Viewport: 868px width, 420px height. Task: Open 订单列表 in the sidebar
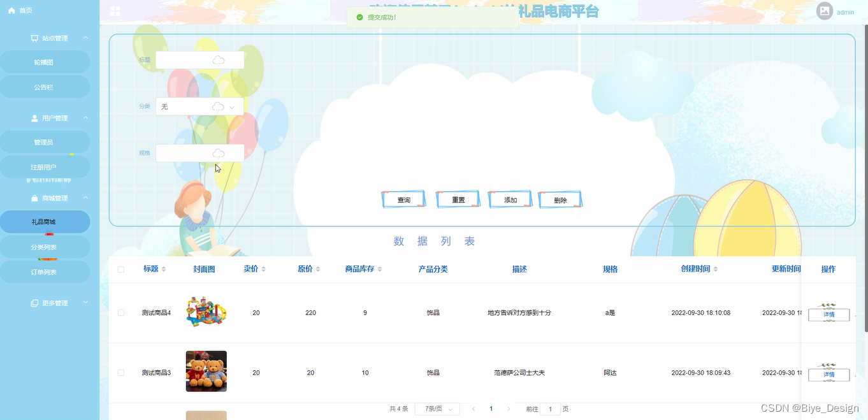pyautogui.click(x=44, y=272)
